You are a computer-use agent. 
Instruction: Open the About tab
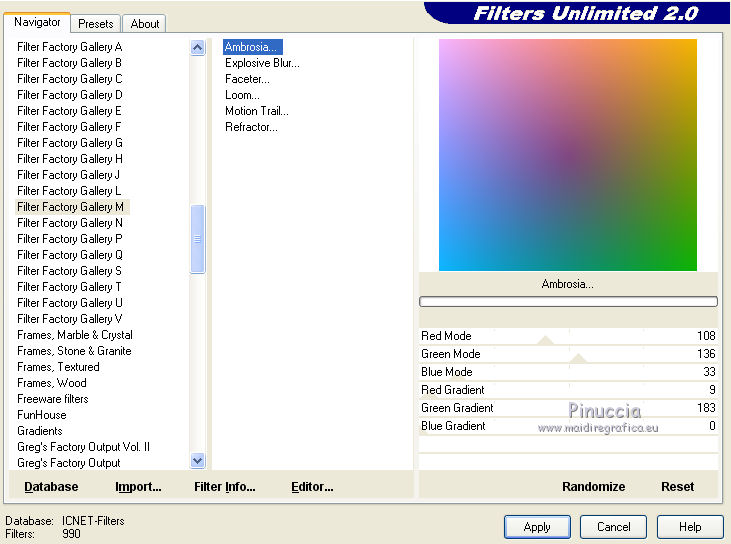(x=145, y=24)
